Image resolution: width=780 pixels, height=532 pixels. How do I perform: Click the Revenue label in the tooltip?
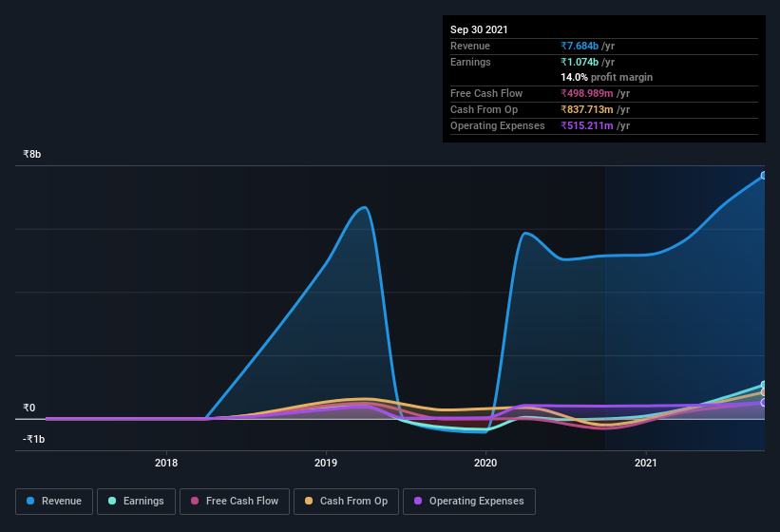click(x=470, y=46)
